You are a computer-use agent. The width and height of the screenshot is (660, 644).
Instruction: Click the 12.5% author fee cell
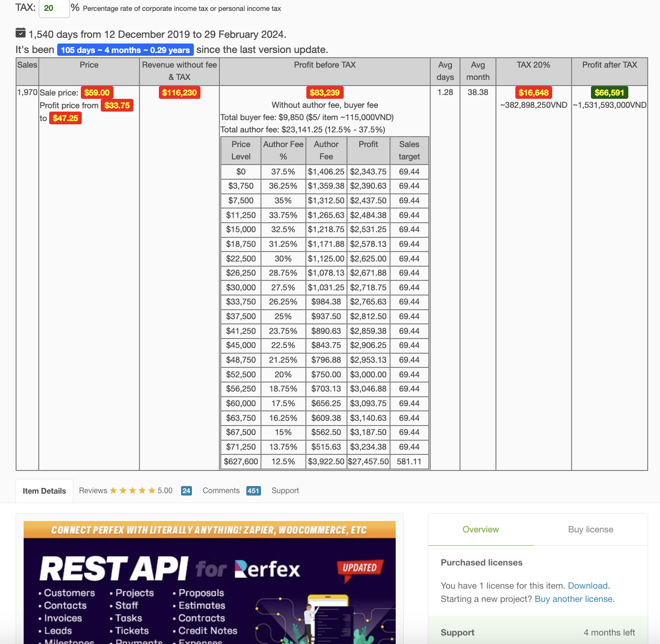pos(283,461)
